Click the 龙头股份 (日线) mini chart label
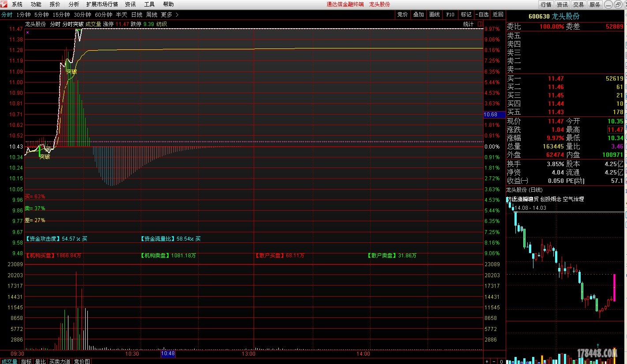The width and height of the screenshot is (627, 364). point(524,190)
